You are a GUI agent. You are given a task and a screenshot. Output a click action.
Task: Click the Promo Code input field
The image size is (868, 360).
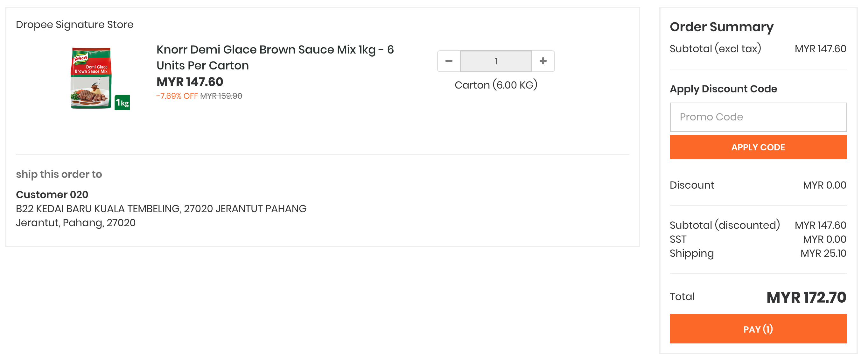pyautogui.click(x=758, y=117)
